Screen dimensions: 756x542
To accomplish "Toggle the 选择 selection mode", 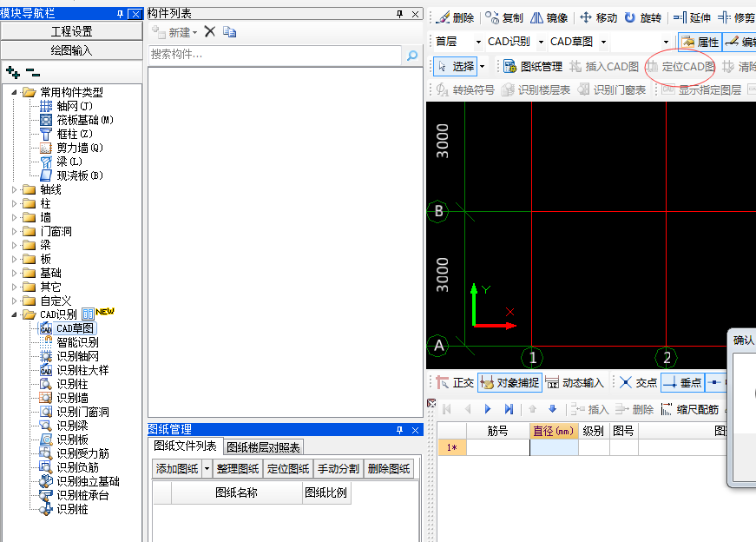I will (455, 67).
